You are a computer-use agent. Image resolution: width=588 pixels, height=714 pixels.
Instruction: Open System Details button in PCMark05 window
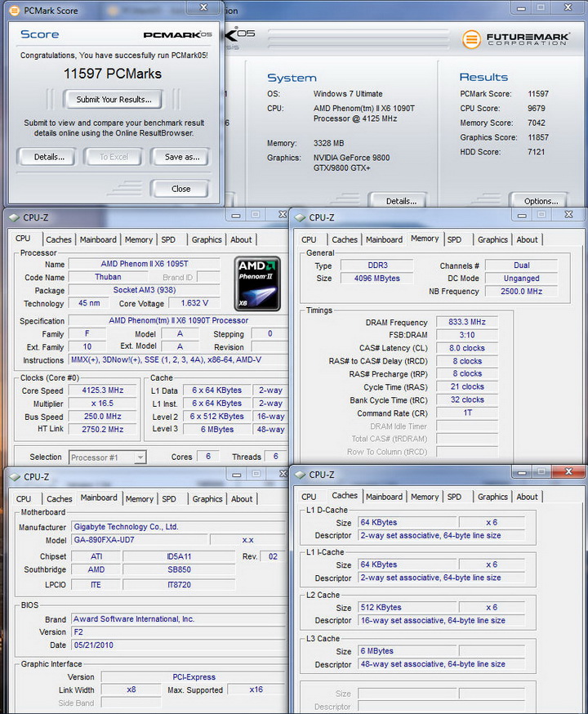pos(399,201)
